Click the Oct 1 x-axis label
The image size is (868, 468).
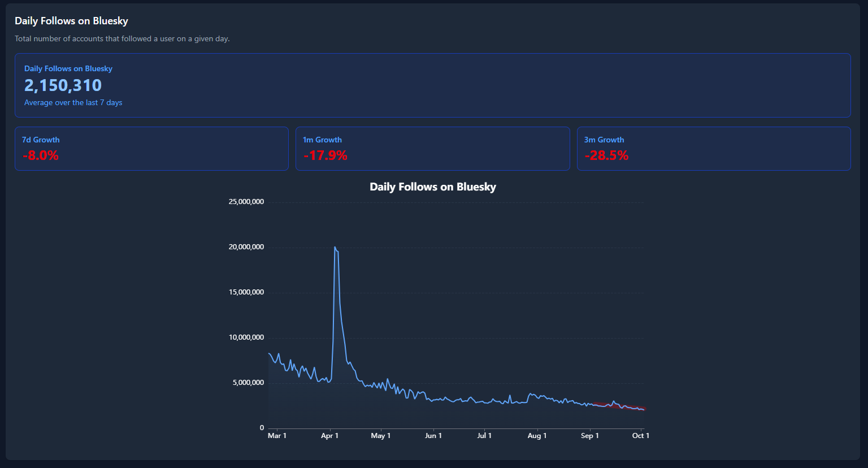[x=641, y=436]
